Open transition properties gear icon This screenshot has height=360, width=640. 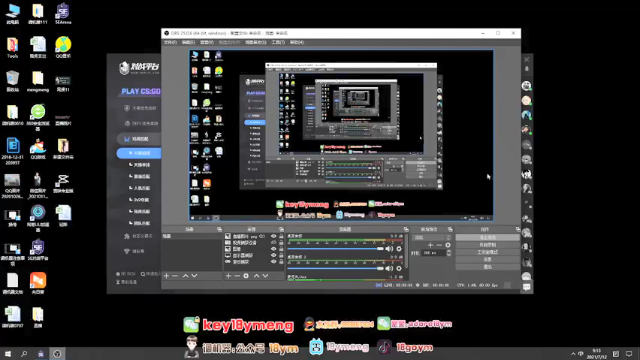448,245
